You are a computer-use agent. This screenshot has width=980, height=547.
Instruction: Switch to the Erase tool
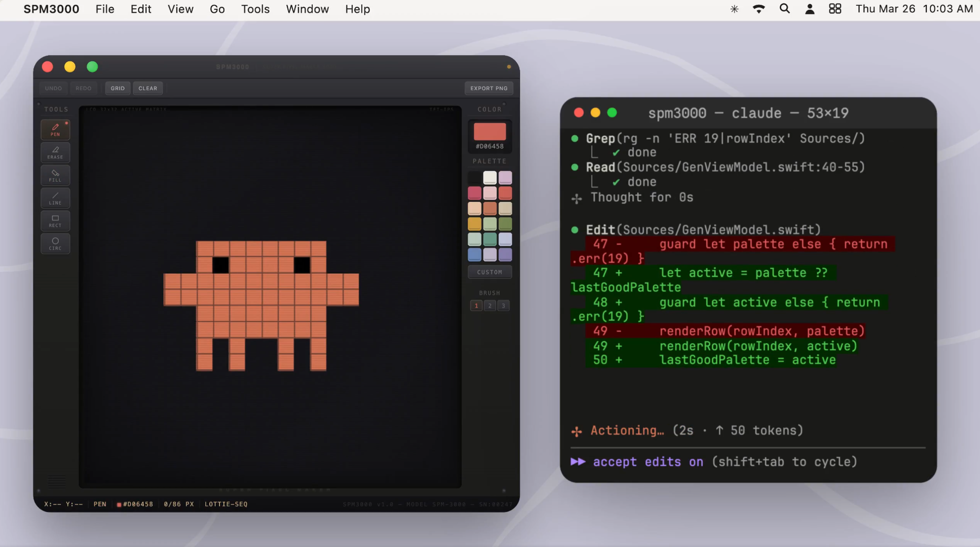click(x=55, y=152)
